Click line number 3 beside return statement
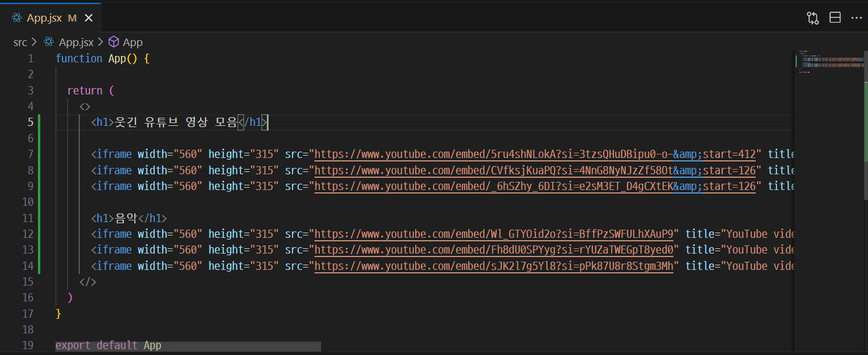 click(x=30, y=91)
